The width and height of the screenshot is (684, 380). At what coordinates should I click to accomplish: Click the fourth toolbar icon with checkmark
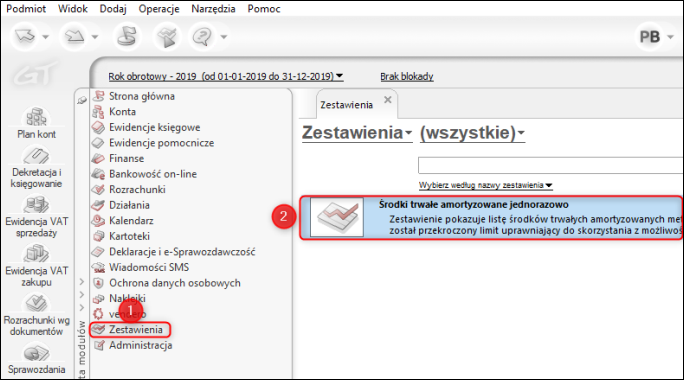click(167, 37)
